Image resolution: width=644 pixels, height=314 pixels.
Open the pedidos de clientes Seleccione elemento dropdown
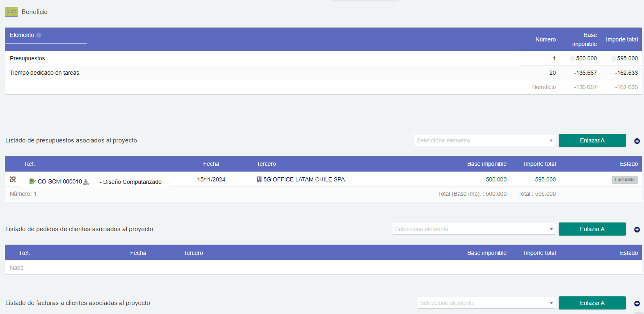(x=474, y=229)
